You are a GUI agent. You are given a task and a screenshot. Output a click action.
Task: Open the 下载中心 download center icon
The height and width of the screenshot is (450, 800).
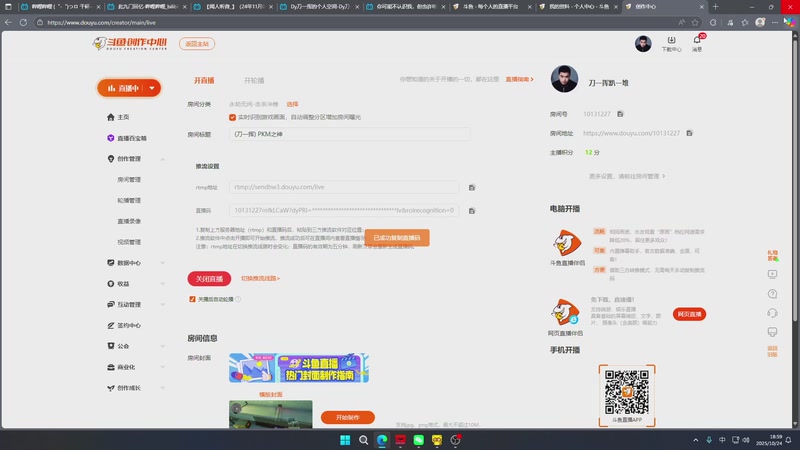tap(671, 44)
